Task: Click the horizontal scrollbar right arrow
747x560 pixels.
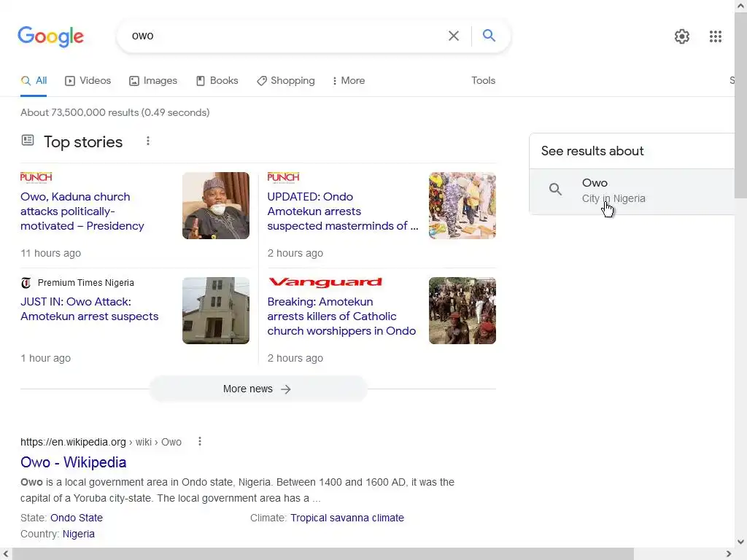Action: (729, 554)
